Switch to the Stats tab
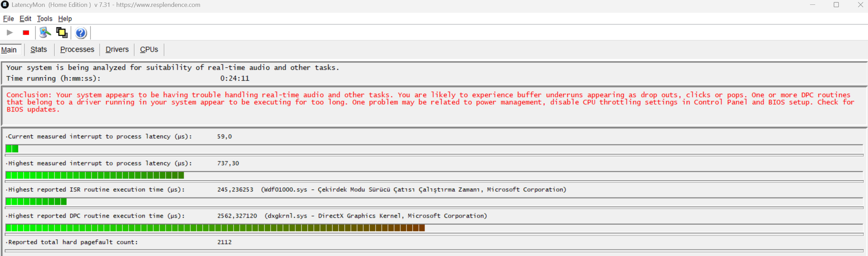The height and width of the screenshot is (256, 868). [x=38, y=49]
